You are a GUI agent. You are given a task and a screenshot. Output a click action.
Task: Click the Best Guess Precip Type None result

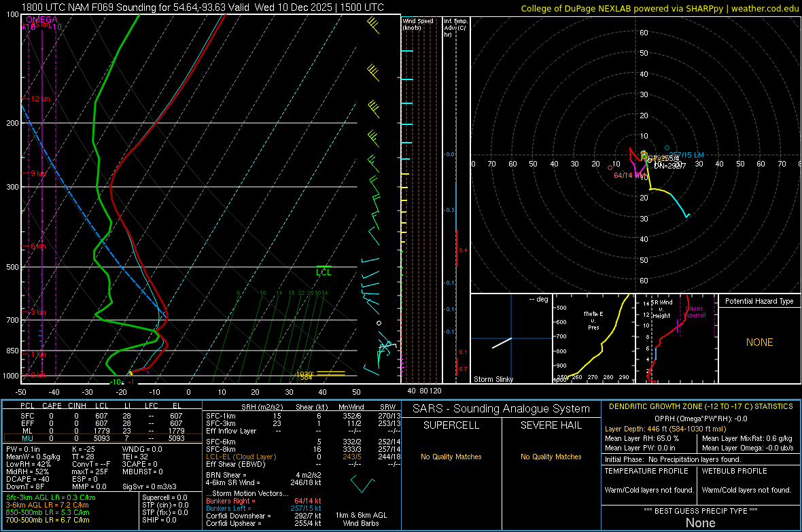coord(700,522)
